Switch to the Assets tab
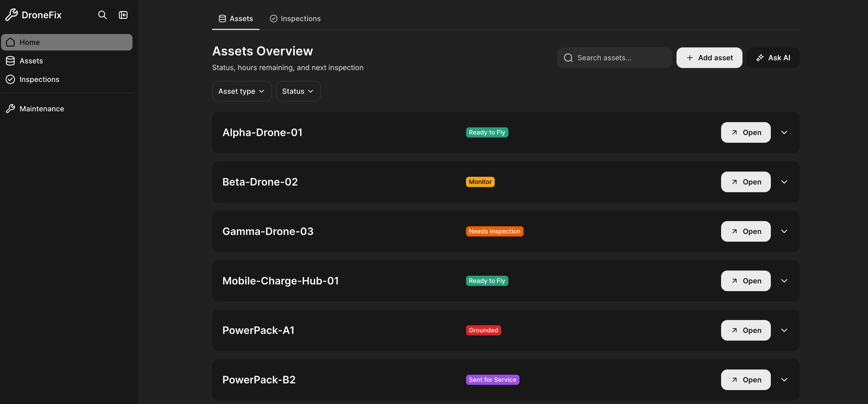This screenshot has width=868, height=404. [236, 19]
